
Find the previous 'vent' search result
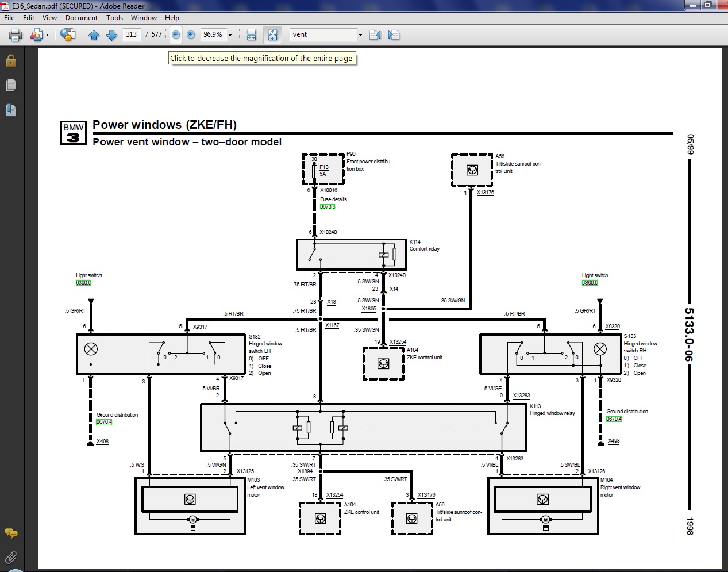click(375, 35)
